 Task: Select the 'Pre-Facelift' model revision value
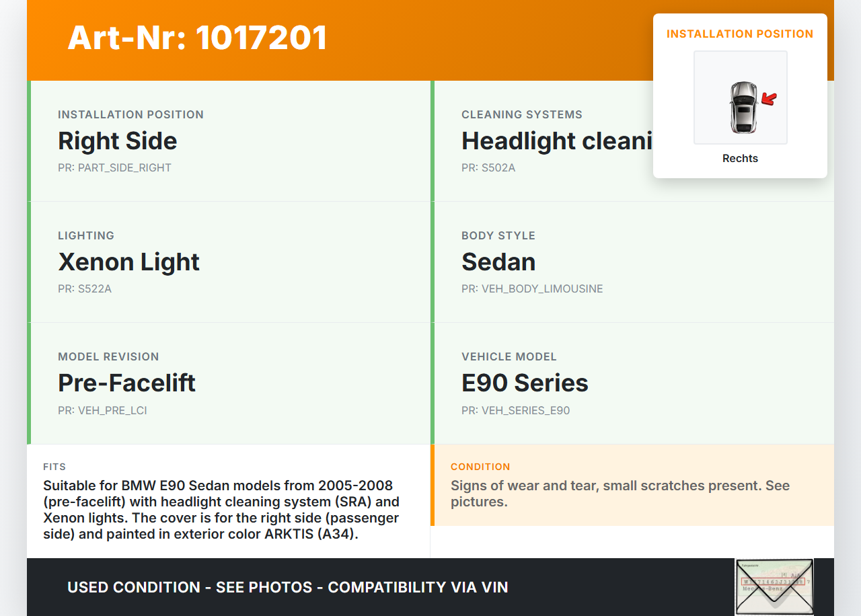(126, 383)
